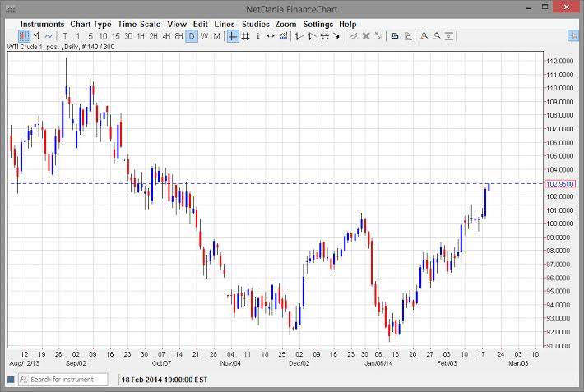
Task: Click the blue color square in status bar
Action: [x=11, y=380]
